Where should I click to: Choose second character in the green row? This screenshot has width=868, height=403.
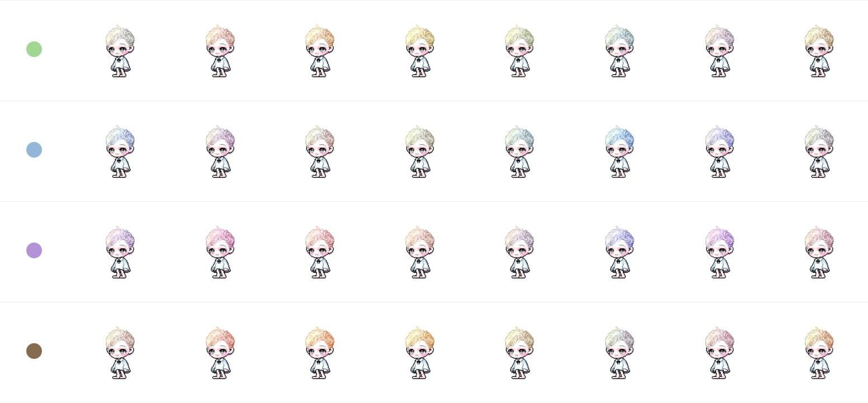click(220, 51)
